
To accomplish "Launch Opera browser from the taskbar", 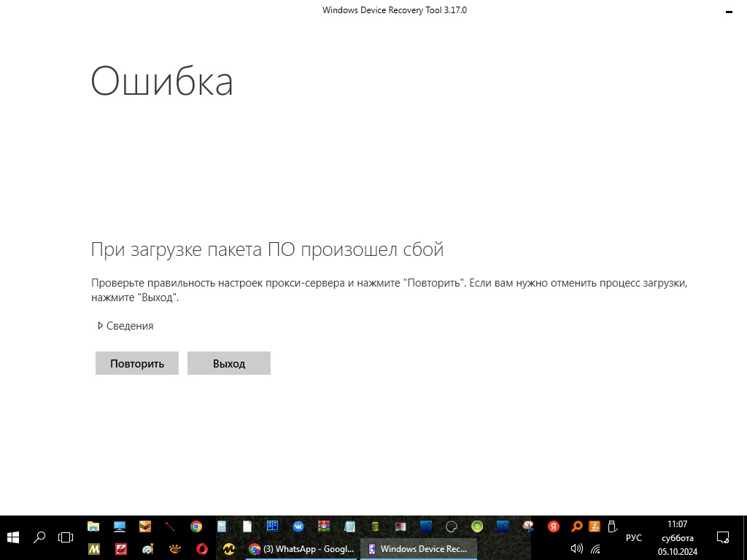I will (x=202, y=549).
